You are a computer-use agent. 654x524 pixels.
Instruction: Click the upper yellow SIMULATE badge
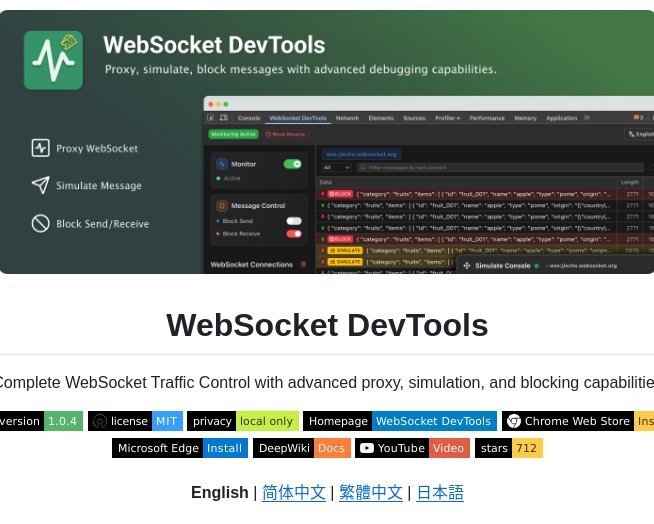coord(345,250)
